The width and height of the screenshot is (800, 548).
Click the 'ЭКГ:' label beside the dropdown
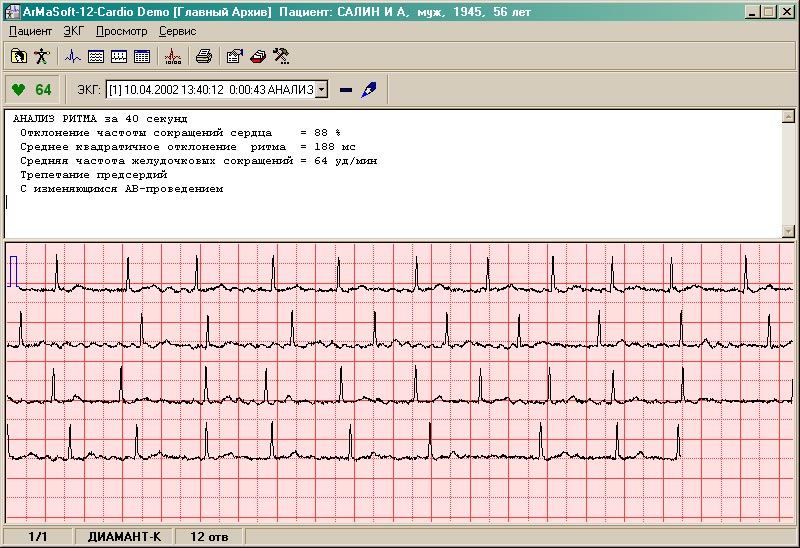tap(89, 90)
